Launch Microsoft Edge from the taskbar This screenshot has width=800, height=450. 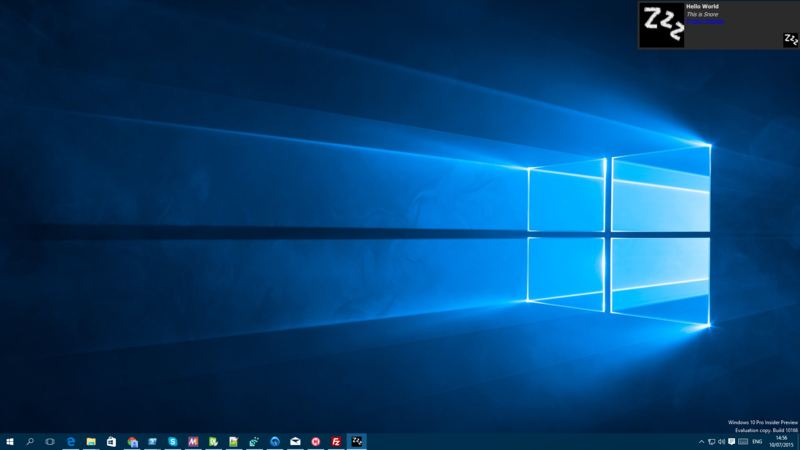70,442
